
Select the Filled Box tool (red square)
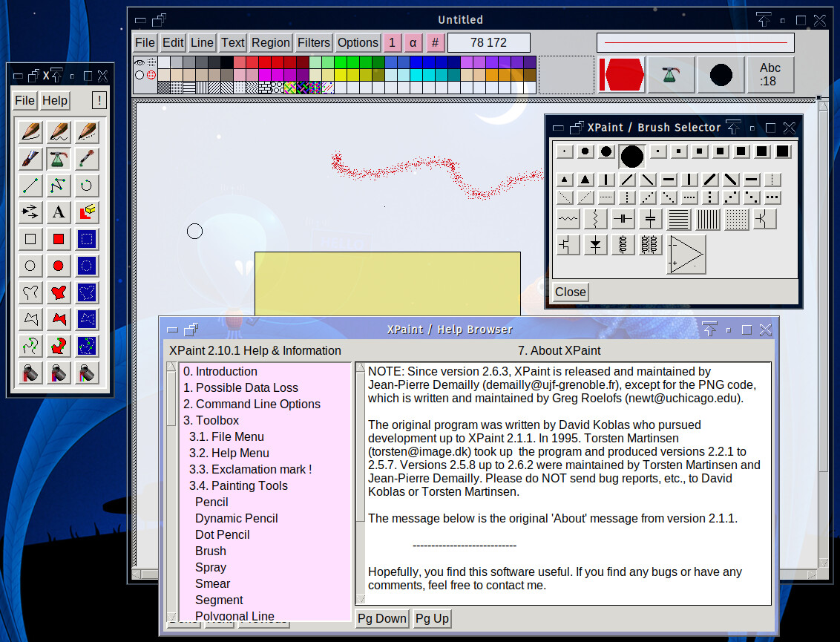click(59, 239)
